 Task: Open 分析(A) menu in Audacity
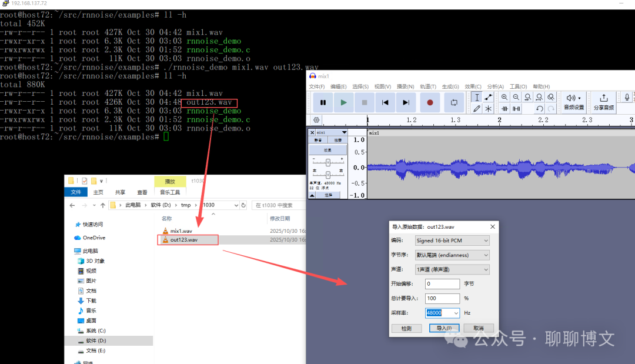pyautogui.click(x=495, y=86)
